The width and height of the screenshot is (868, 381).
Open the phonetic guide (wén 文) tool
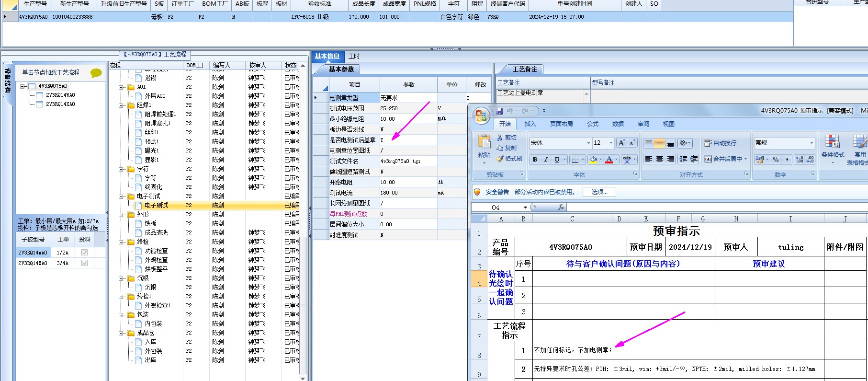[x=627, y=160]
